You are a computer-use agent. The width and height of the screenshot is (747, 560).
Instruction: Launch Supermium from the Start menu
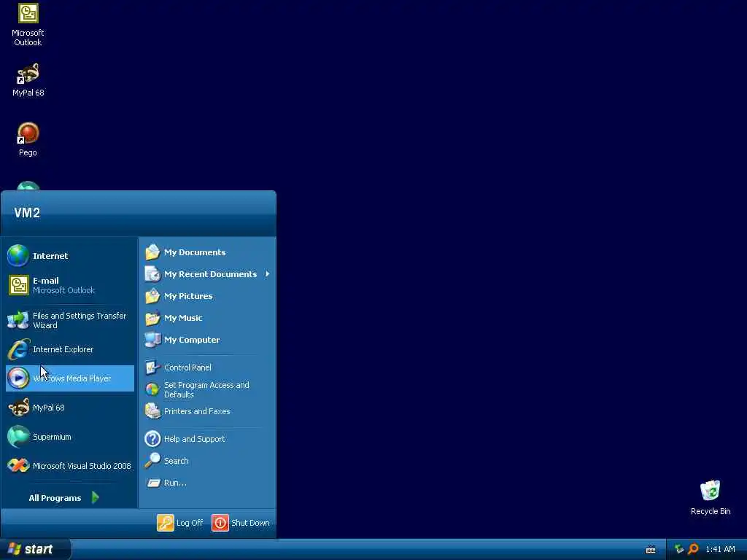tap(70, 437)
